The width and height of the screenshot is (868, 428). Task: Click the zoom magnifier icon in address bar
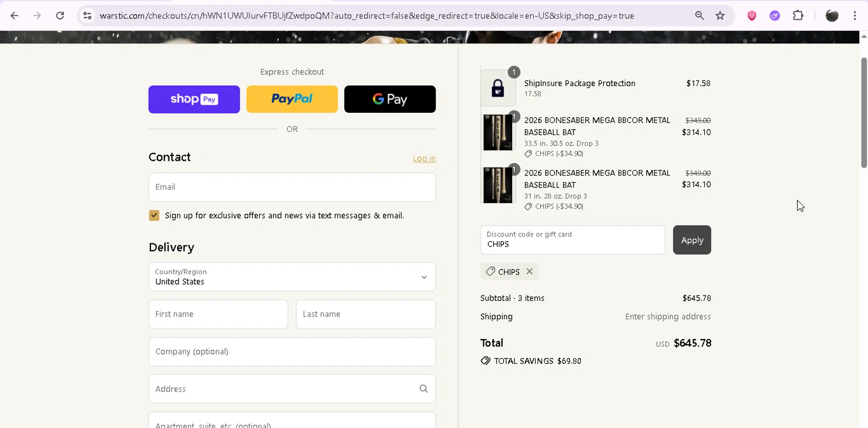(700, 16)
